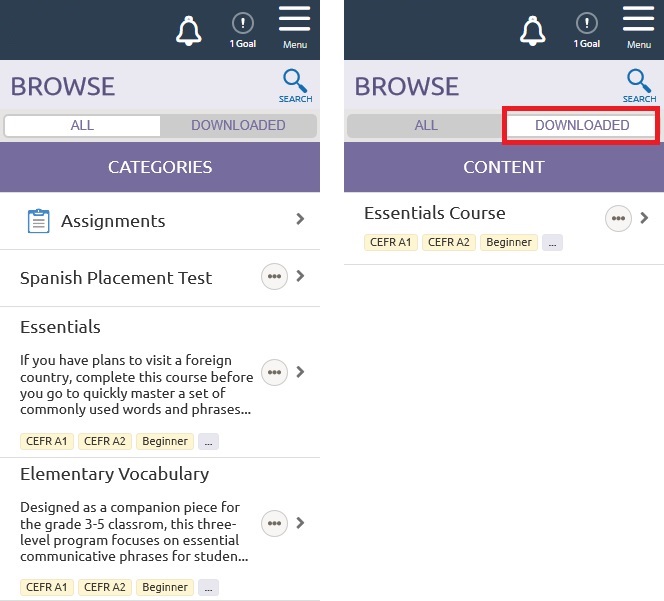Open the 1 Goal alert in the left screen
The width and height of the screenshot is (664, 601).
click(x=243, y=29)
